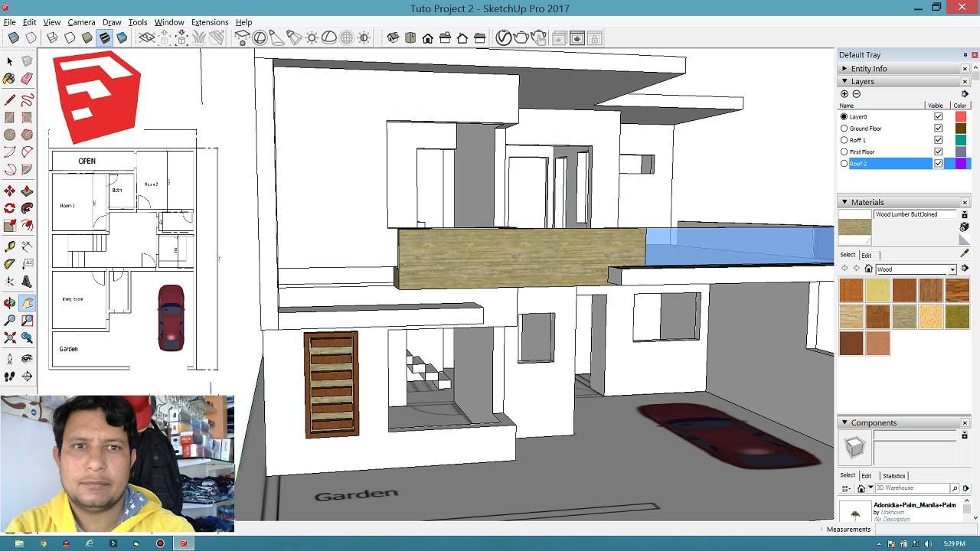Image resolution: width=980 pixels, height=551 pixels.
Task: Switch to Front view house icon
Action: (427, 37)
